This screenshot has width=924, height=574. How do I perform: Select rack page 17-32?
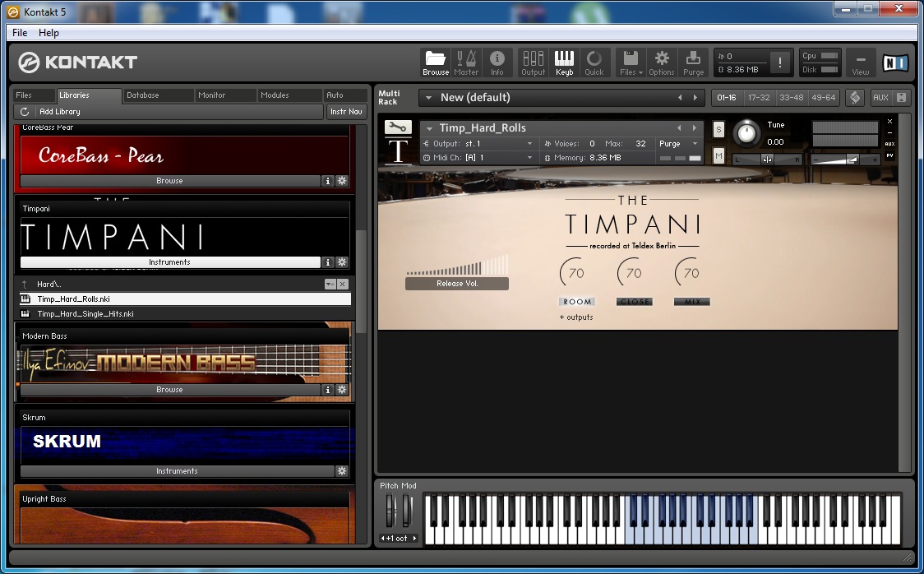(x=759, y=98)
